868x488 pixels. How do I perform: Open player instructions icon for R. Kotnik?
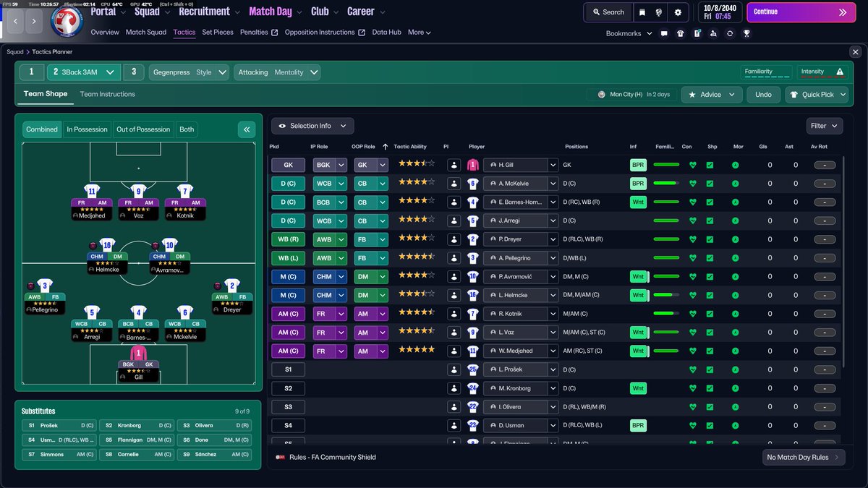click(454, 314)
